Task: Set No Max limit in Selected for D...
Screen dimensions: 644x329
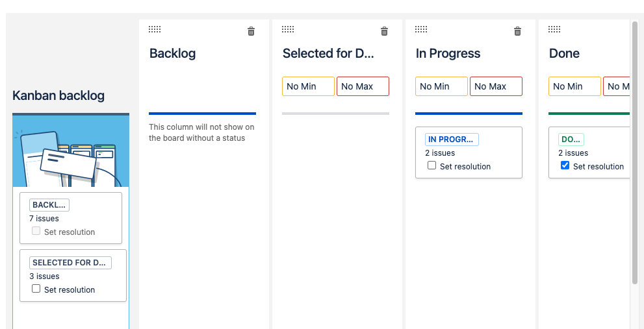Action: tap(363, 86)
